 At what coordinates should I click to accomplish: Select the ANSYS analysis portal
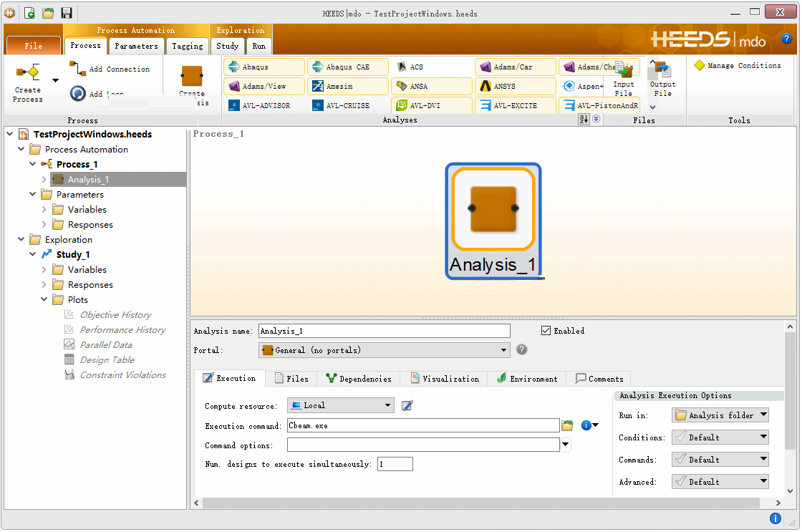point(515,87)
